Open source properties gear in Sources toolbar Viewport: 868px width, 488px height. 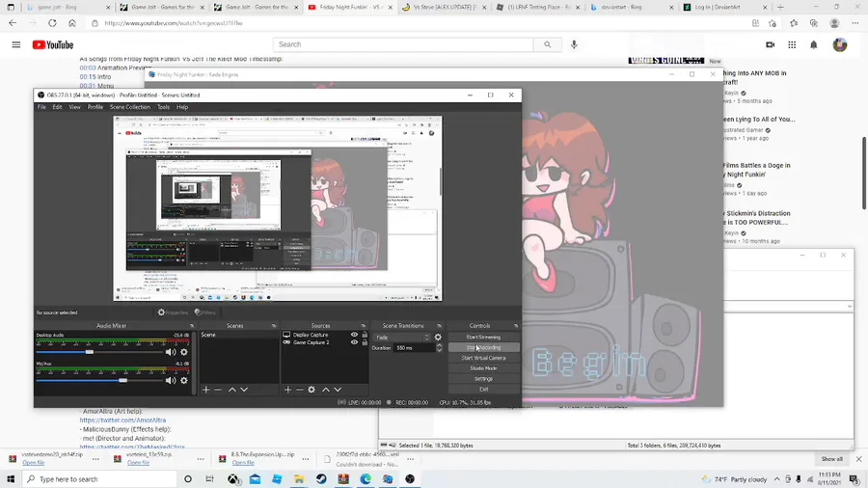pyautogui.click(x=312, y=390)
